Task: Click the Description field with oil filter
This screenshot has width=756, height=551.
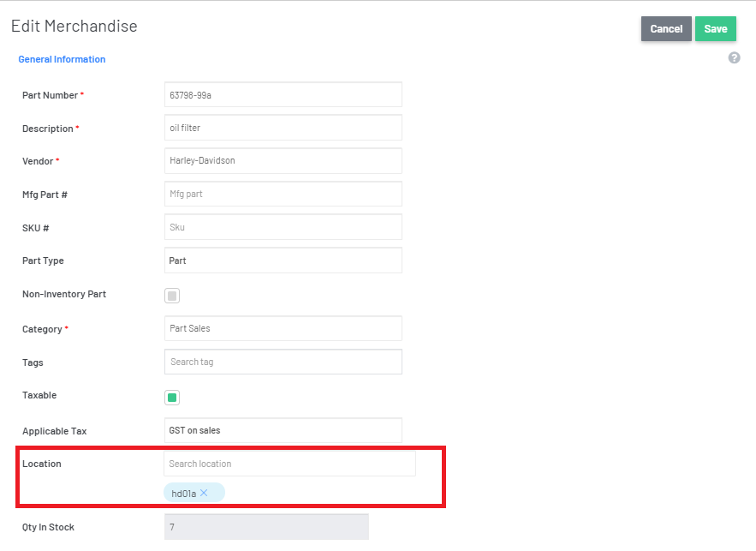Action: (x=283, y=128)
